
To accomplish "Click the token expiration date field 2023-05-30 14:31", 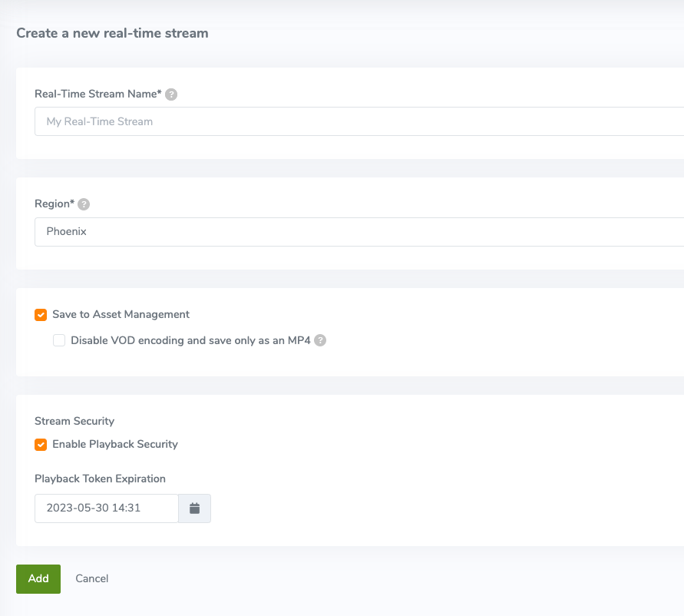I will pos(107,508).
